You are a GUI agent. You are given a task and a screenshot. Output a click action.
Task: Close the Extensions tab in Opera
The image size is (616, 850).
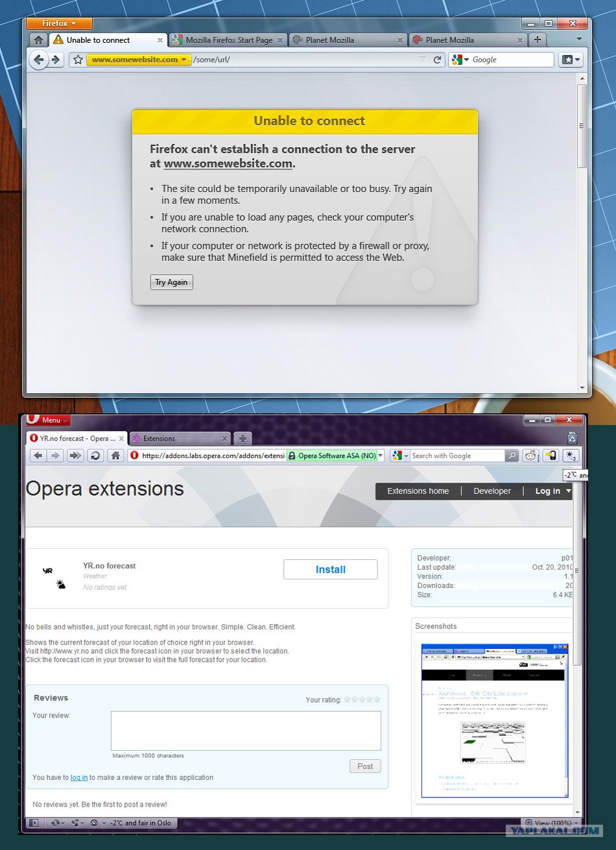pyautogui.click(x=224, y=439)
